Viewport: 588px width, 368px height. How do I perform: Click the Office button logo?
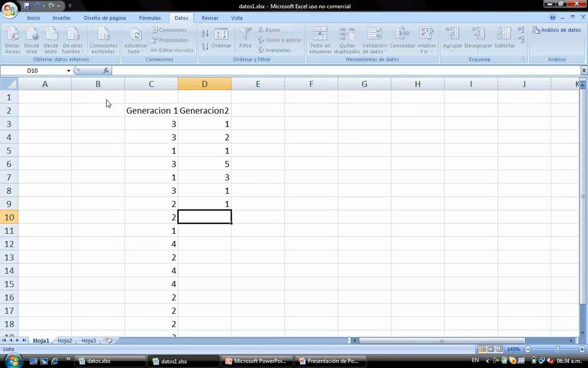[9, 10]
